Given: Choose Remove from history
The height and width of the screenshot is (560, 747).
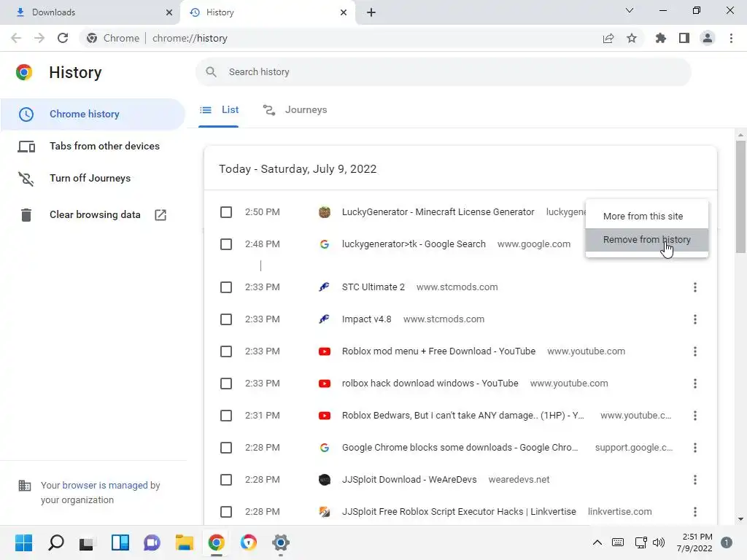Looking at the screenshot, I should [647, 239].
